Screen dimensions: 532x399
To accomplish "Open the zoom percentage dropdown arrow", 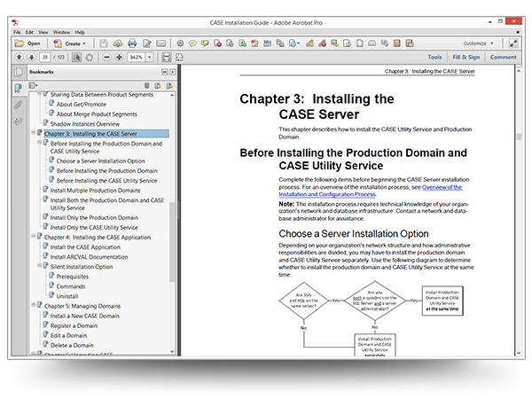I will tap(150, 57).
